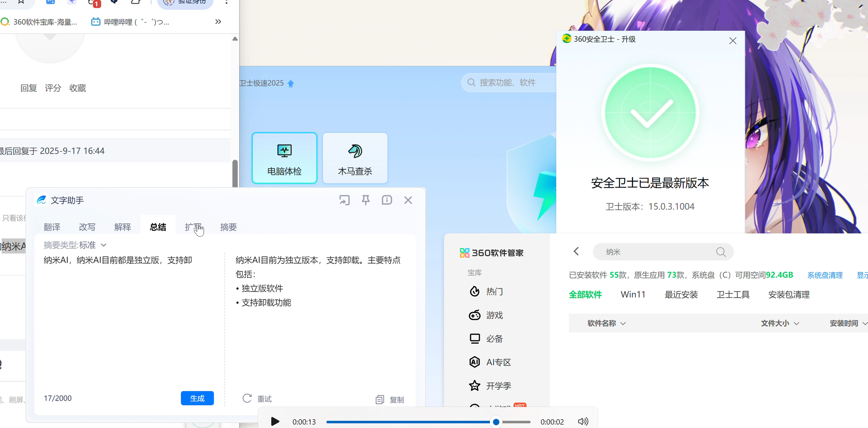Image resolution: width=868 pixels, height=428 pixels.
Task: Expand the 摘要类型:标准 dropdown
Action: point(75,245)
